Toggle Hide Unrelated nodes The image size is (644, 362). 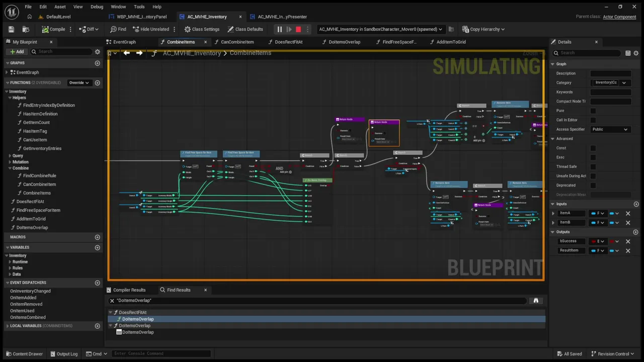[151, 29]
